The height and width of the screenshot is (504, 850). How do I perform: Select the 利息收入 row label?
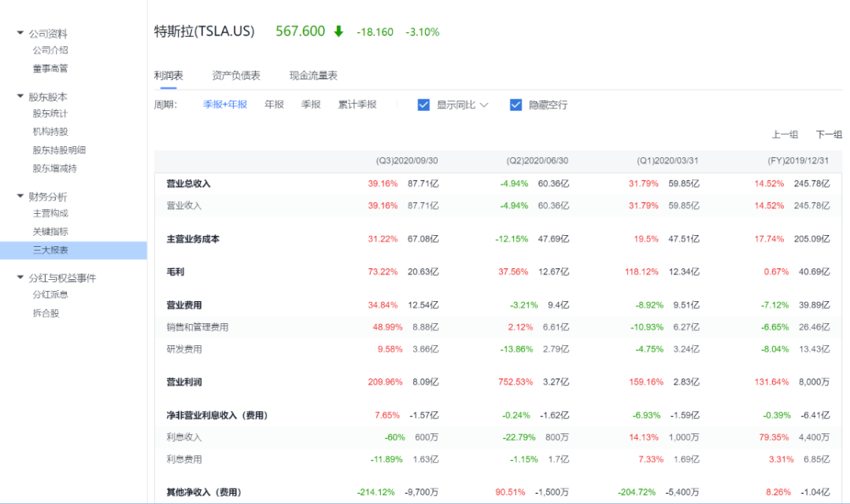click(x=183, y=437)
